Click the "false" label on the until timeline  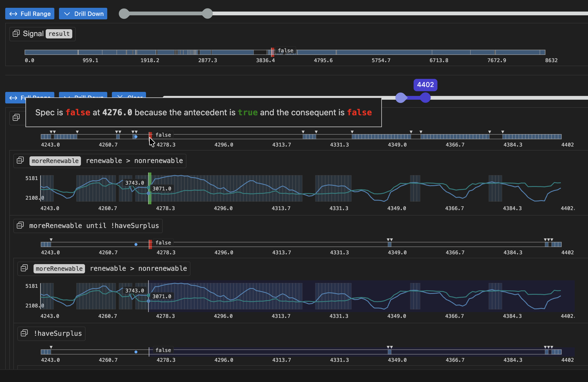(x=163, y=243)
